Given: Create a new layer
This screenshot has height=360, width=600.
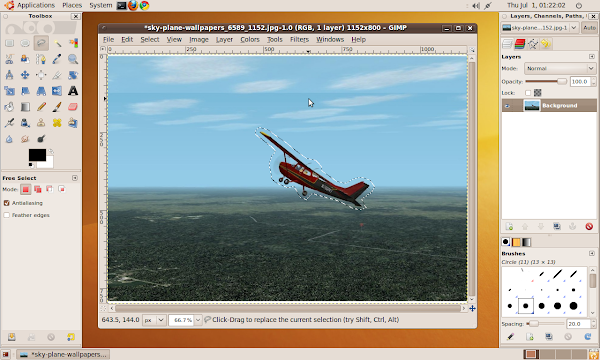Looking at the screenshot, I should point(509,226).
